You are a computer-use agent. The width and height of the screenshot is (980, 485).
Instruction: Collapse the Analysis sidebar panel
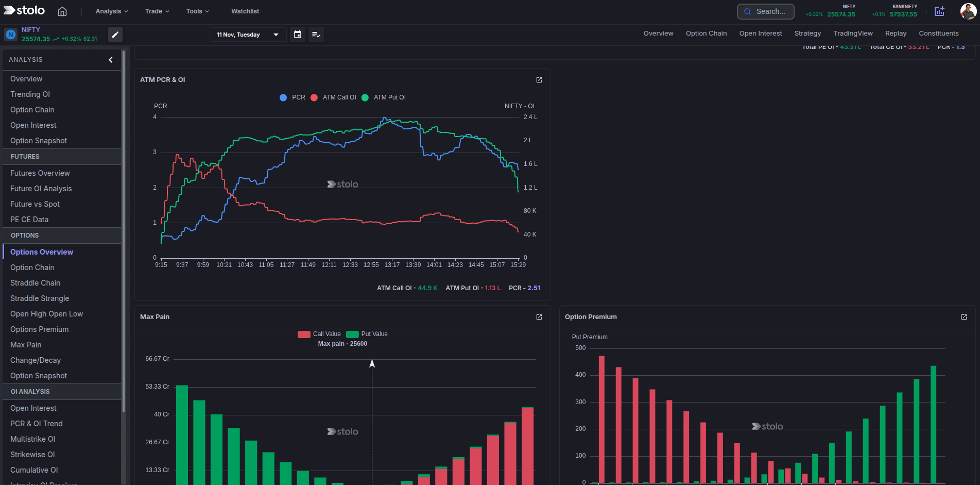(110, 60)
